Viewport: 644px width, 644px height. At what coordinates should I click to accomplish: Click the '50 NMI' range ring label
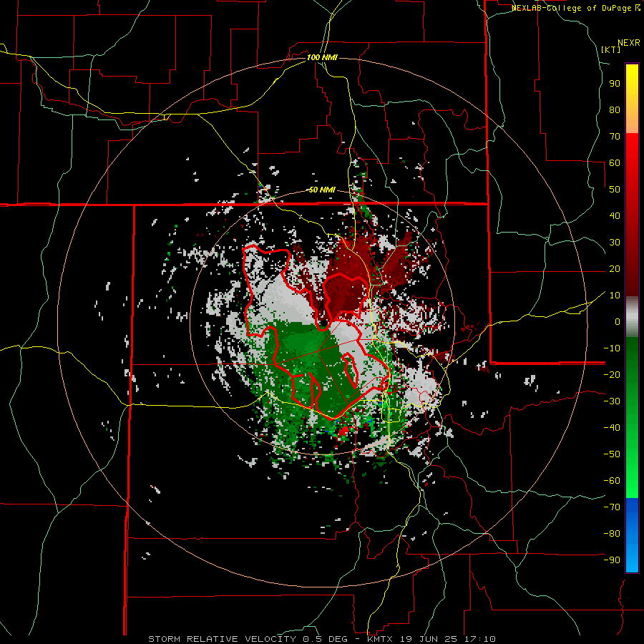pos(323,190)
